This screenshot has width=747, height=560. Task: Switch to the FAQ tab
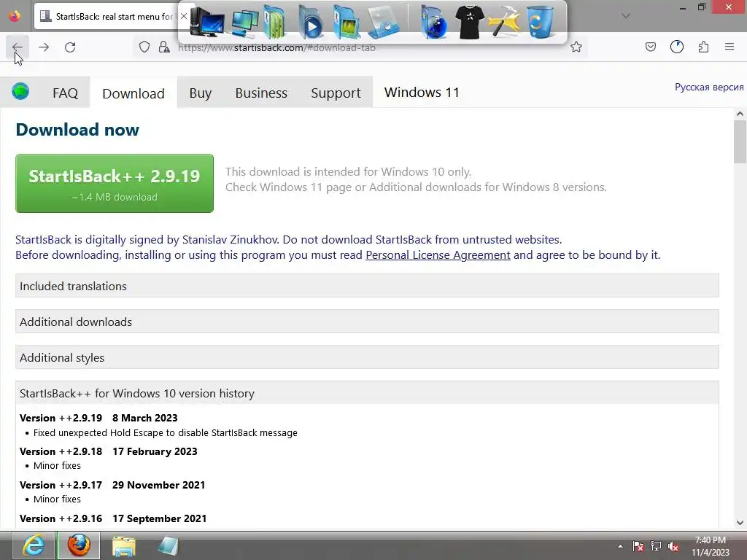click(65, 93)
